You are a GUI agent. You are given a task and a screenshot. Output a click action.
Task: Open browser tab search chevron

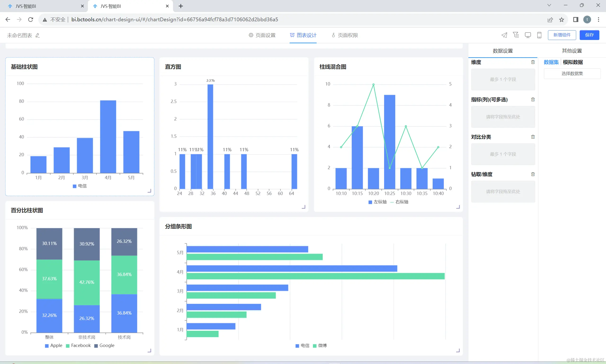click(549, 5)
